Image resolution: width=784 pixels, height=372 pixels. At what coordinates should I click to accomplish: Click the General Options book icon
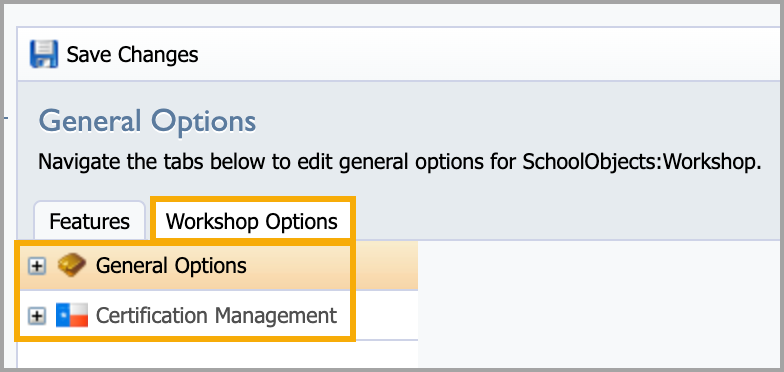point(72,266)
